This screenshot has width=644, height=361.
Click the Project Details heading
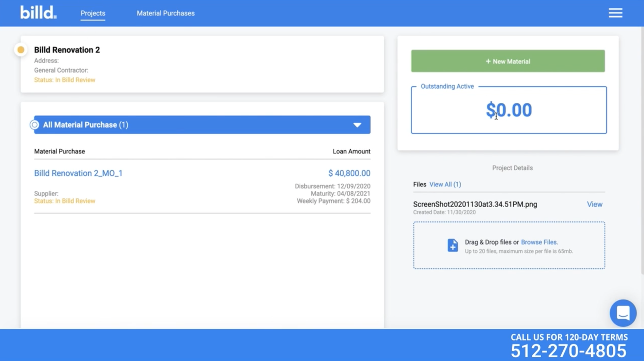[x=512, y=168]
